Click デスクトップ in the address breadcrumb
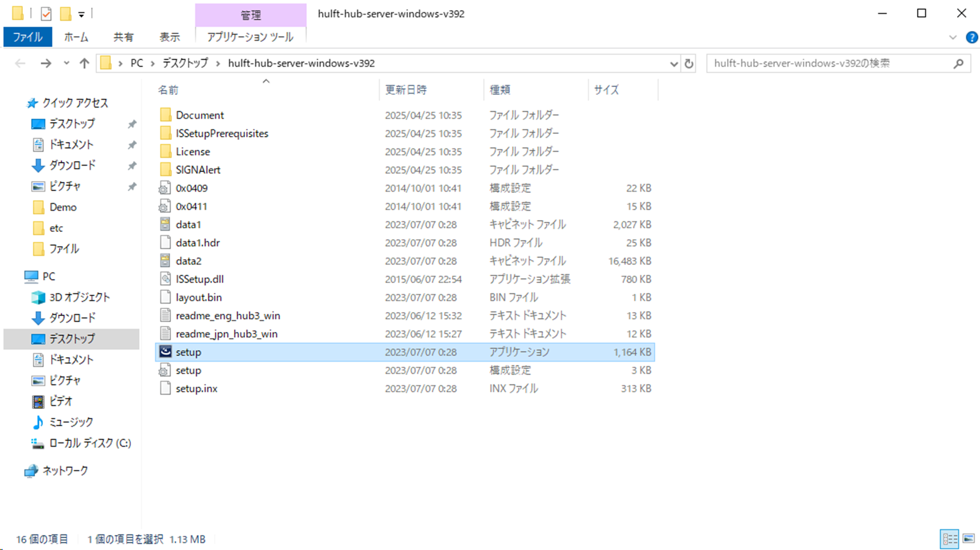 (x=185, y=64)
